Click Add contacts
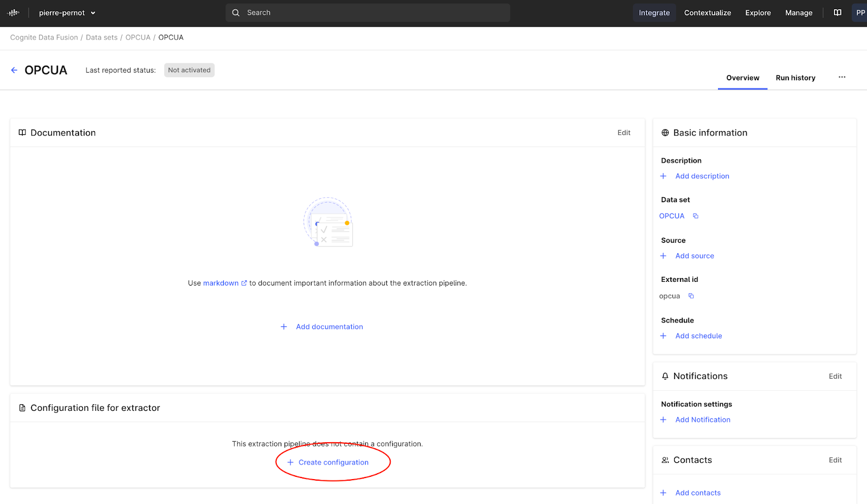This screenshot has width=867, height=504. 698,493
